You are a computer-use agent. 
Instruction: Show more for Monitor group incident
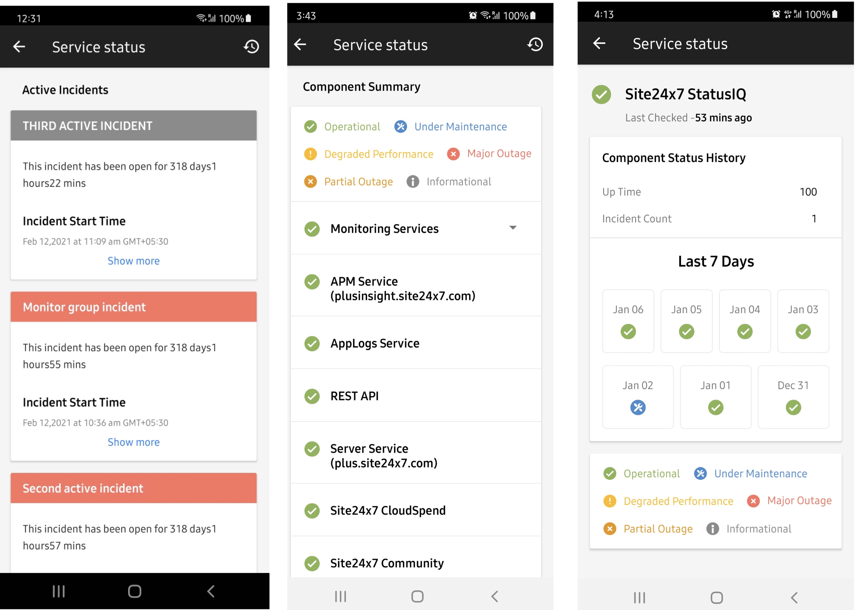(133, 442)
